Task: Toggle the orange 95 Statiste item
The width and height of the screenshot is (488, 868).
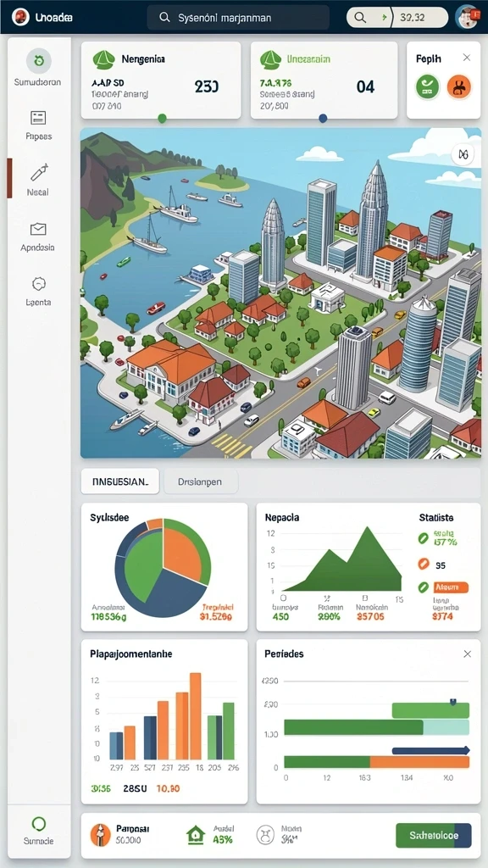Action: click(424, 564)
